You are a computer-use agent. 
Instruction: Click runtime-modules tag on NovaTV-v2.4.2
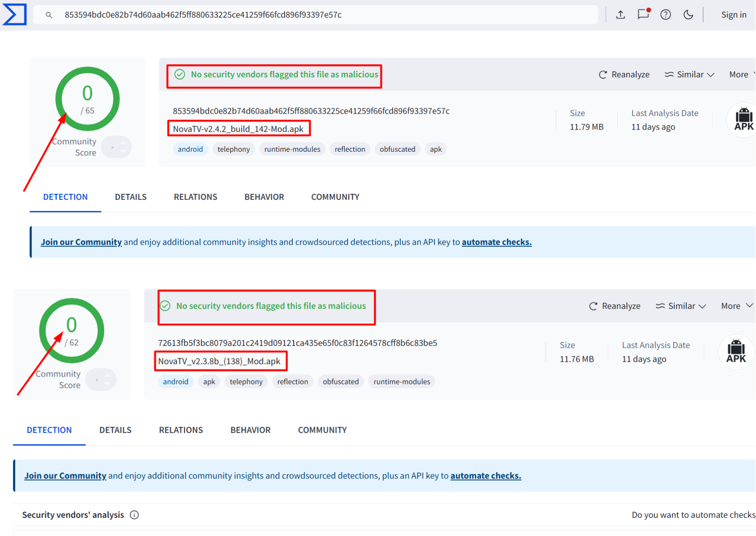[292, 149]
